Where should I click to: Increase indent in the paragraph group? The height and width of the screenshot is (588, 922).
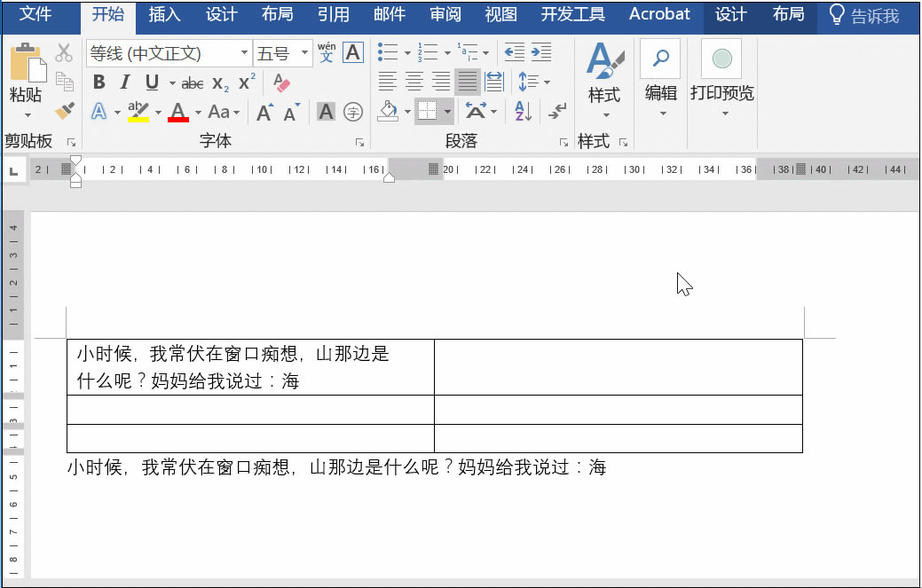pyautogui.click(x=541, y=52)
